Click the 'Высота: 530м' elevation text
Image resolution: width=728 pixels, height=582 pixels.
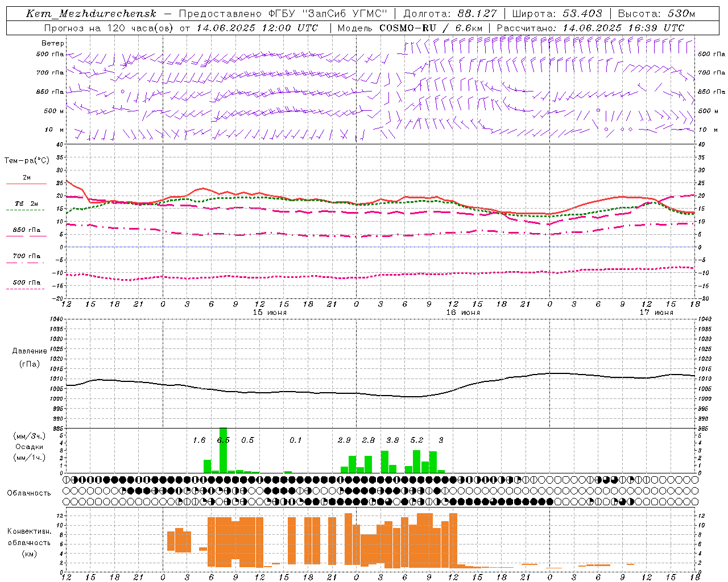[x=656, y=14]
